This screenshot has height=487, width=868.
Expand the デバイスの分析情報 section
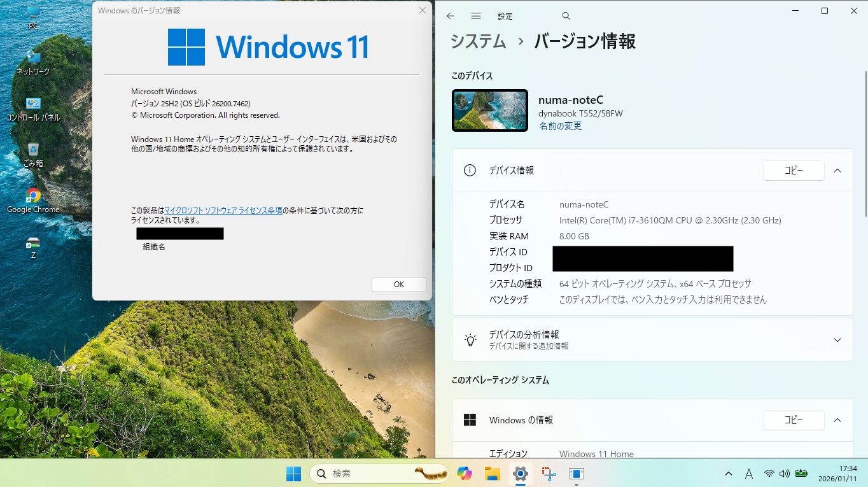[x=837, y=340]
